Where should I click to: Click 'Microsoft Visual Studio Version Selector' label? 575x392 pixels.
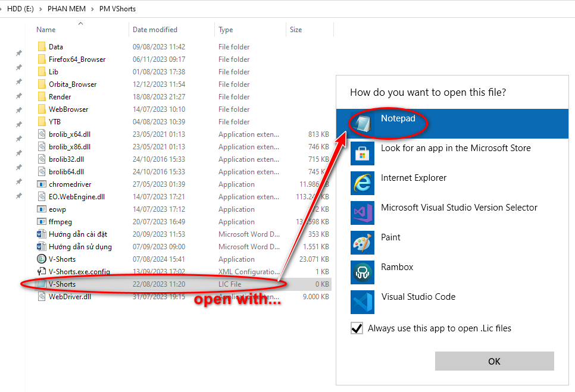coord(459,208)
